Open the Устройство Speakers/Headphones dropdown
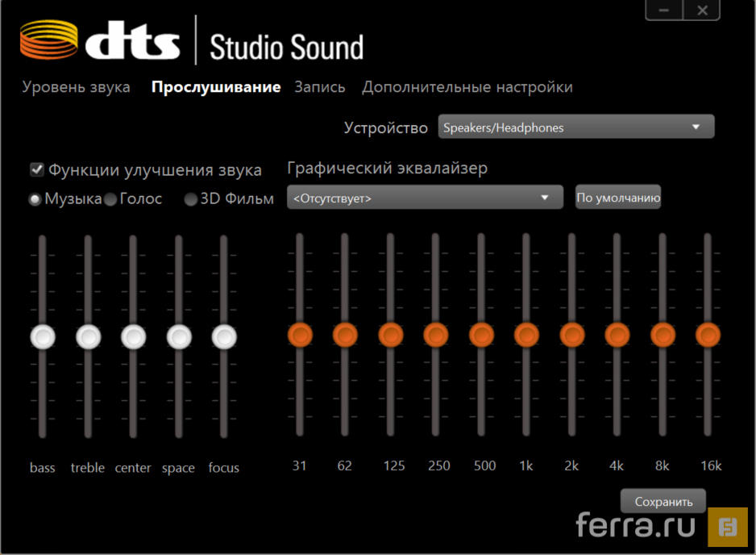Screen dimensions: 756x555 click(x=576, y=127)
